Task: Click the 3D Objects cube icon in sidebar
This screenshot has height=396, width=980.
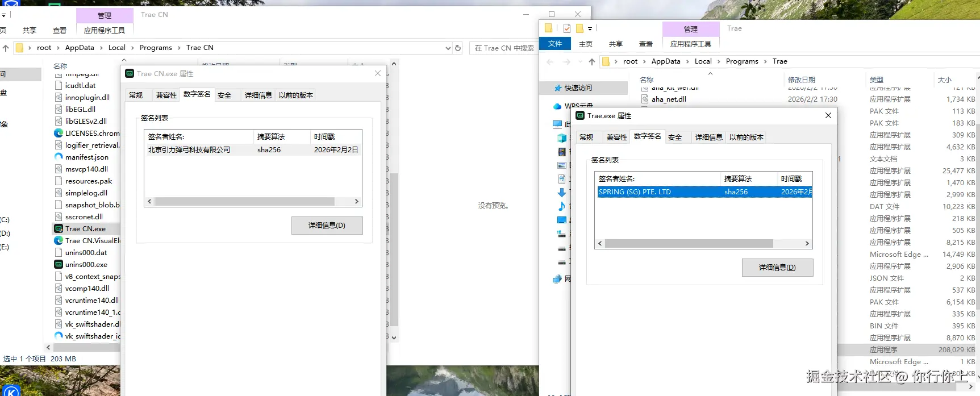Action: [x=562, y=137]
